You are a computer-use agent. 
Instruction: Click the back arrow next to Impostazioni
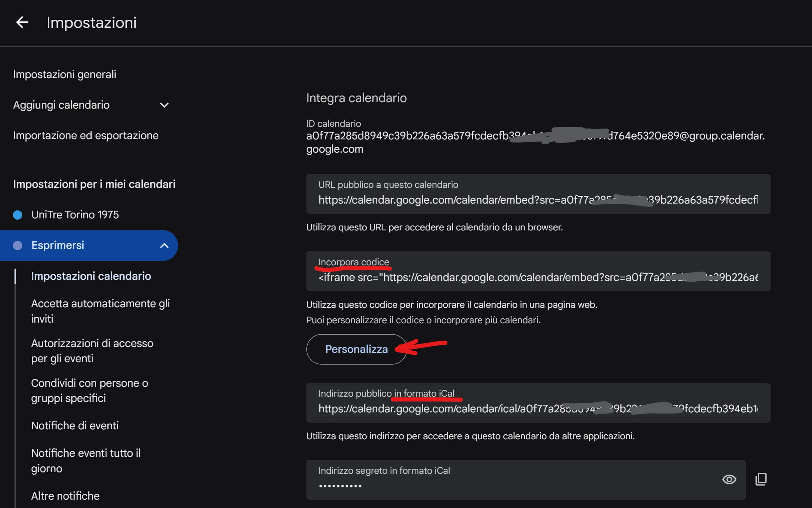point(22,23)
